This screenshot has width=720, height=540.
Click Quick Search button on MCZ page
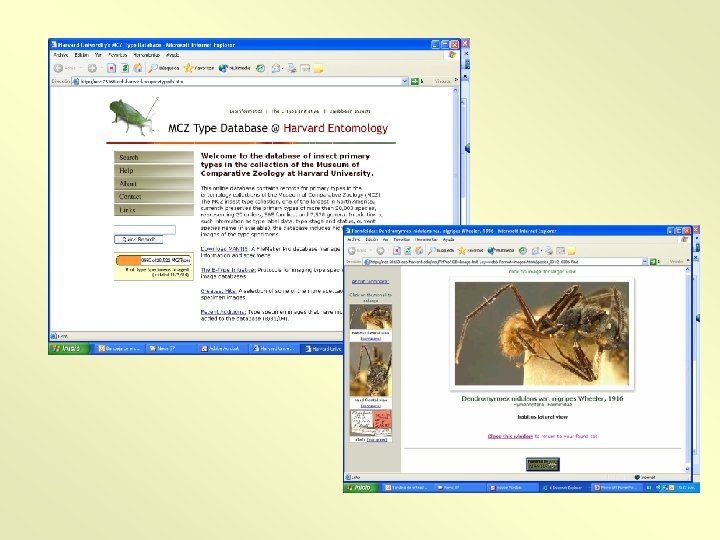(x=138, y=239)
